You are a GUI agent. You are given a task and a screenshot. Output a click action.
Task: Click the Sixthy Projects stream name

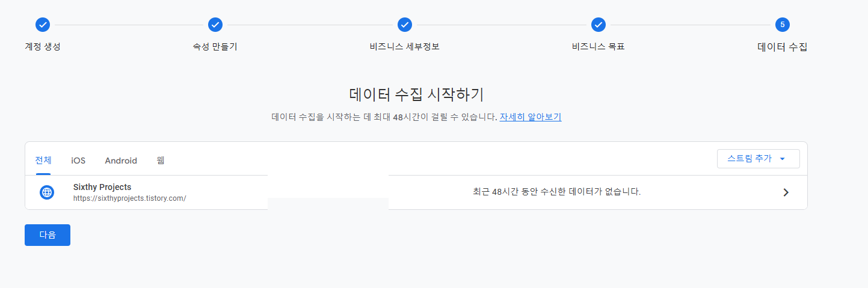[x=102, y=187]
